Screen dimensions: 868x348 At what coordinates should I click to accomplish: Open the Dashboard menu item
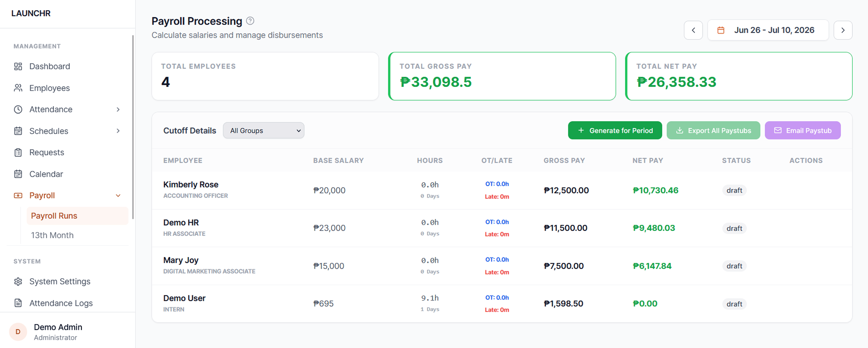pyautogui.click(x=67, y=67)
